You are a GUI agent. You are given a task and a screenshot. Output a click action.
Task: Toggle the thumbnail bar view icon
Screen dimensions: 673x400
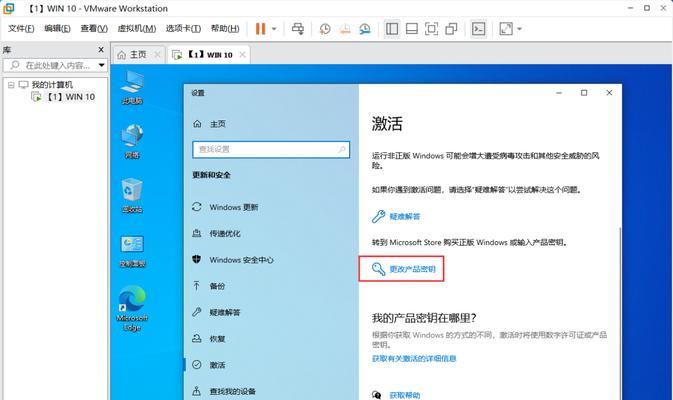[x=412, y=29]
